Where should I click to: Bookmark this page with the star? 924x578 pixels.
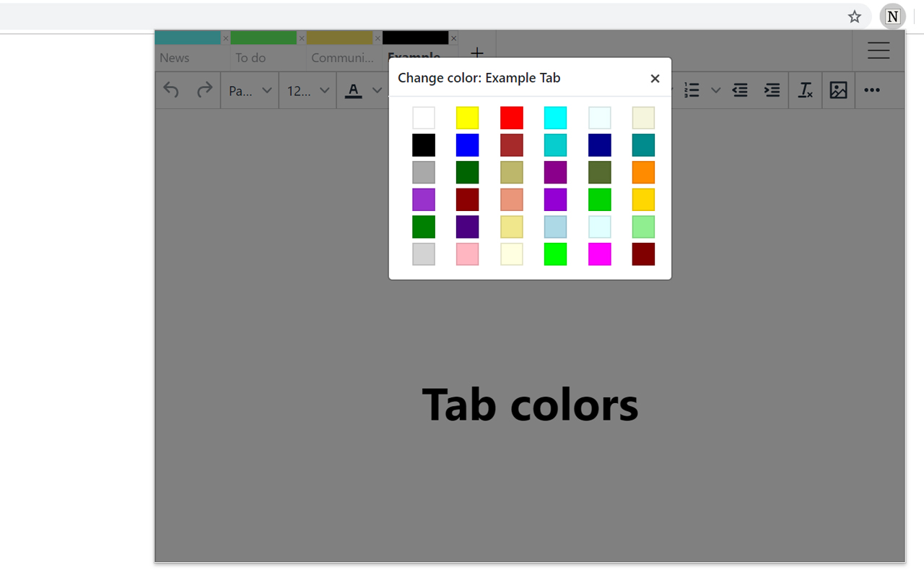pos(855,17)
